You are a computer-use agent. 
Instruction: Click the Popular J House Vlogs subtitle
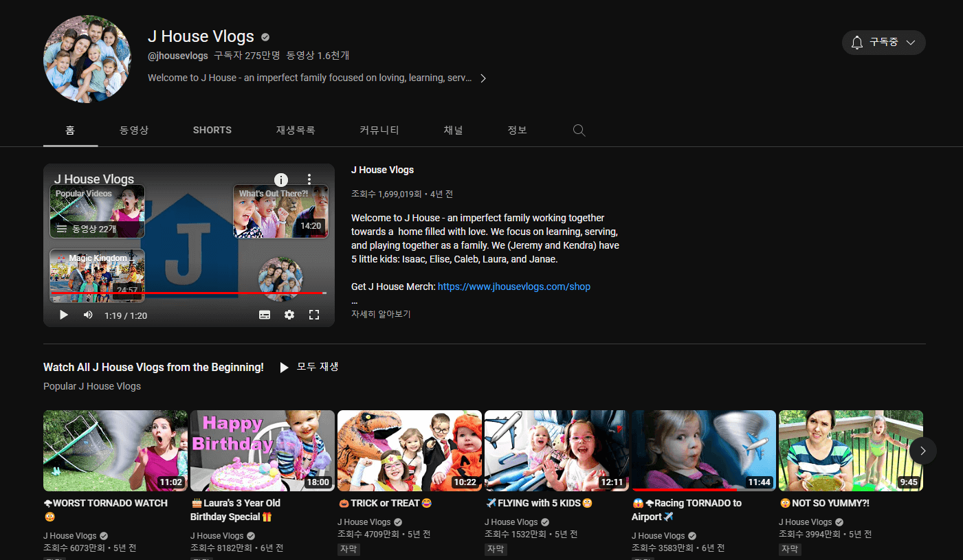pyautogui.click(x=92, y=386)
